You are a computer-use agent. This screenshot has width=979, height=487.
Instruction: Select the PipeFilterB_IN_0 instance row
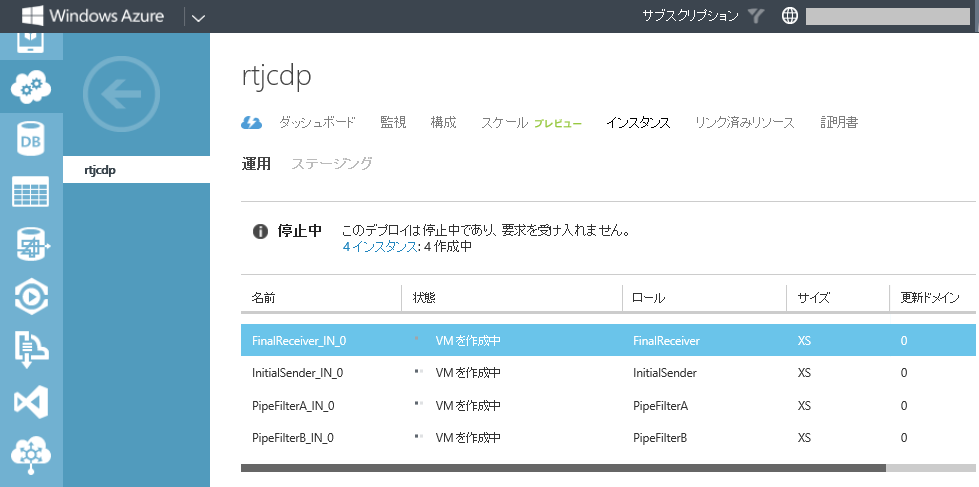293,437
